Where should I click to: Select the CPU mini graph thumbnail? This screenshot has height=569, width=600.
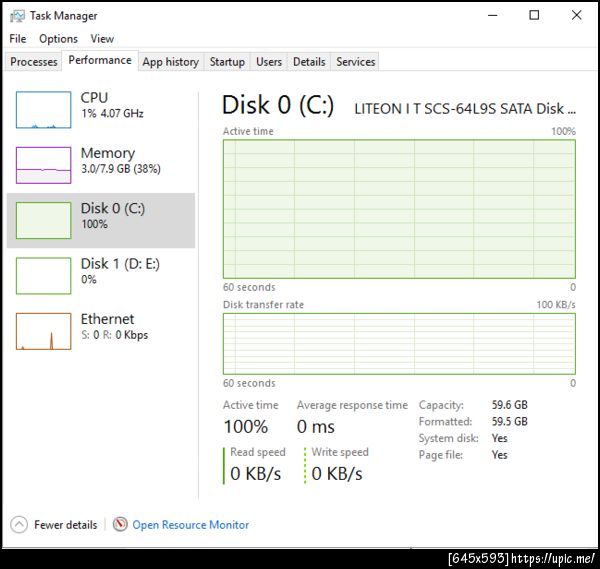(x=43, y=109)
